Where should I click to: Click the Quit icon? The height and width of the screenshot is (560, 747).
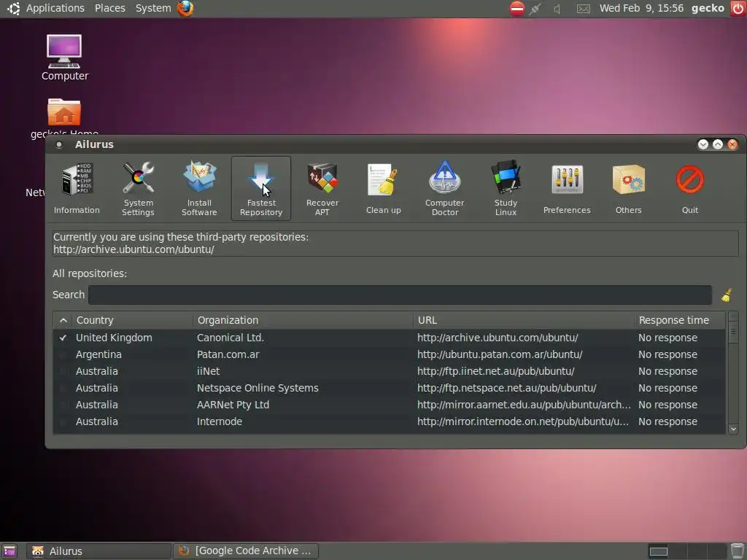[690, 189]
